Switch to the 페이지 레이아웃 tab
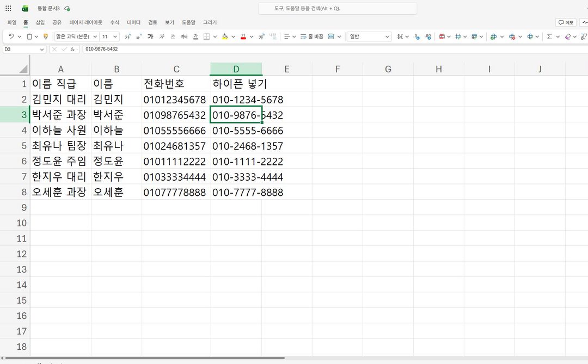This screenshot has width=588, height=364. pos(85,22)
